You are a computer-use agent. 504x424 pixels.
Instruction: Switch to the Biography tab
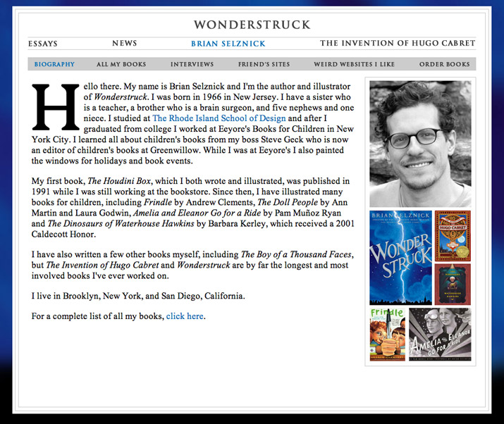click(x=54, y=64)
